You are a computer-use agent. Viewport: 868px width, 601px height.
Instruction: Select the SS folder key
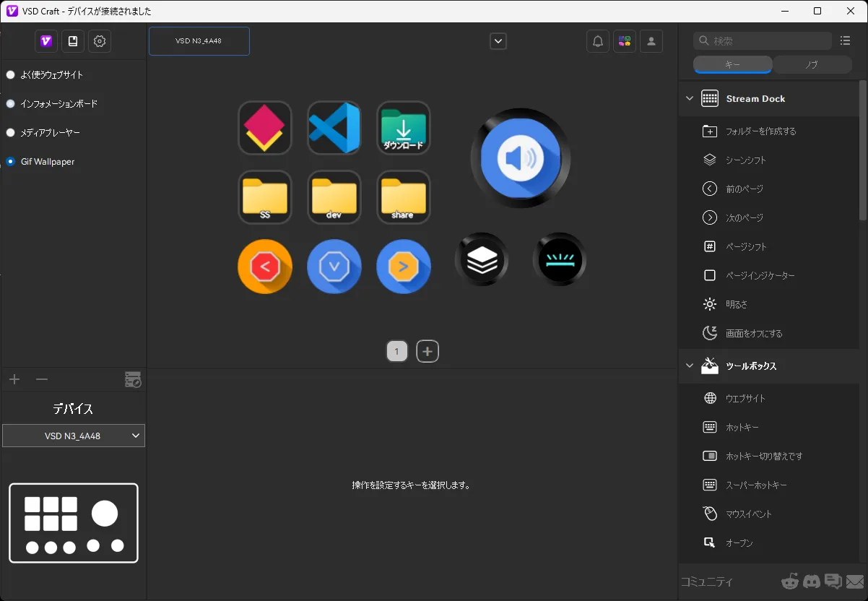[265, 197]
